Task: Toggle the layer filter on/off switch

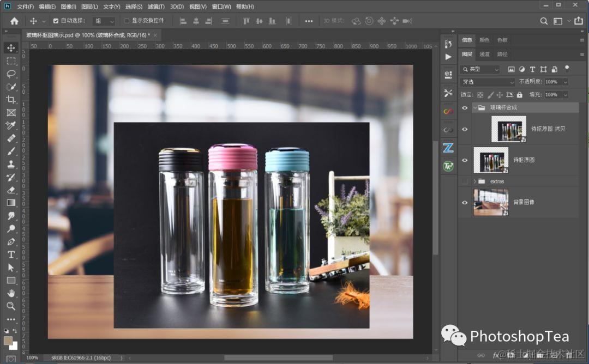Action: tap(567, 69)
